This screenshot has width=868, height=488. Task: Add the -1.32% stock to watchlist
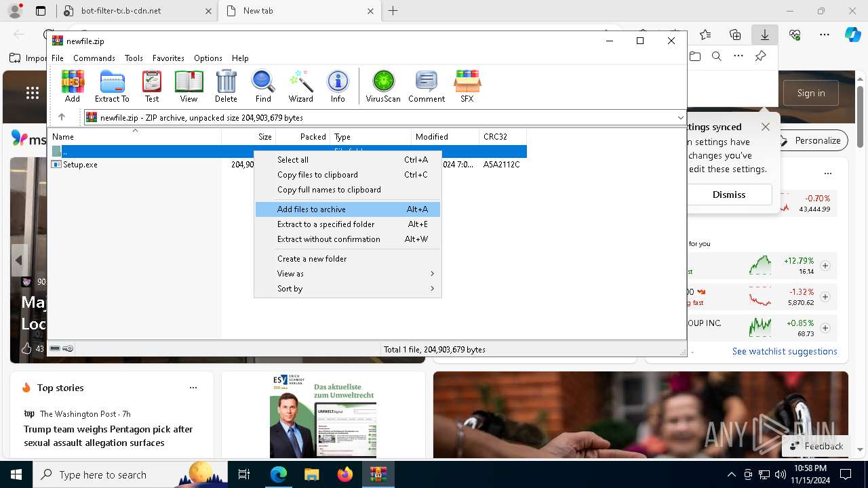tap(825, 297)
